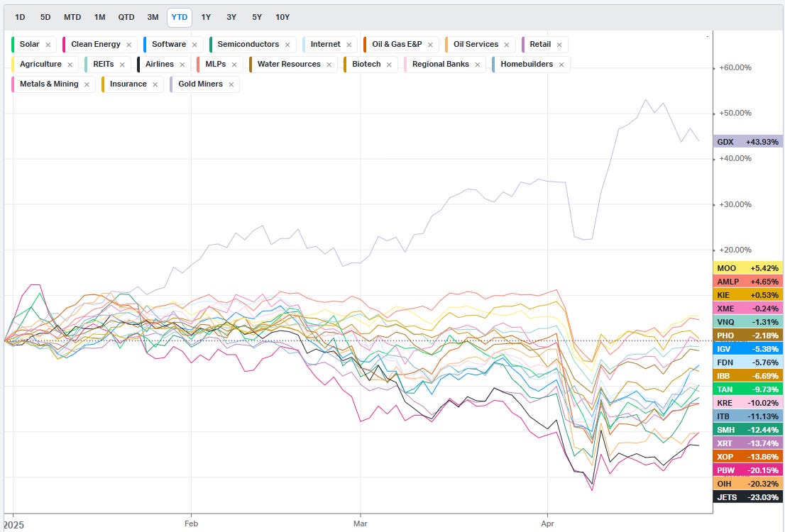
Task: Remove the Metals & Mining chip via x
Action: (x=87, y=84)
